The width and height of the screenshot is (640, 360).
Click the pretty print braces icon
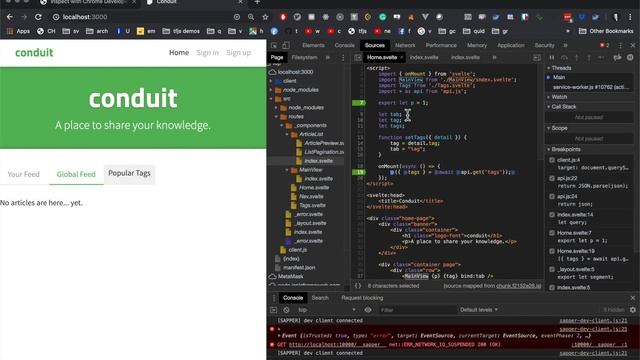click(x=358, y=286)
